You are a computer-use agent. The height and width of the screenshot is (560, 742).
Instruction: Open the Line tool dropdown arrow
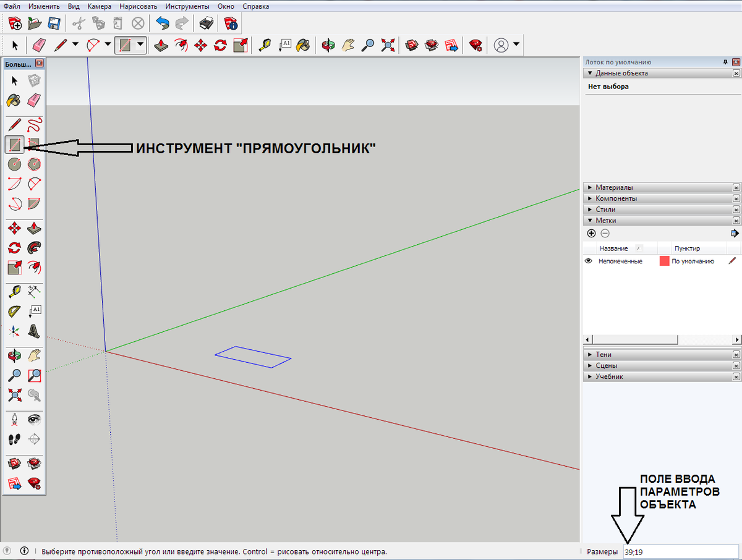pyautogui.click(x=75, y=45)
